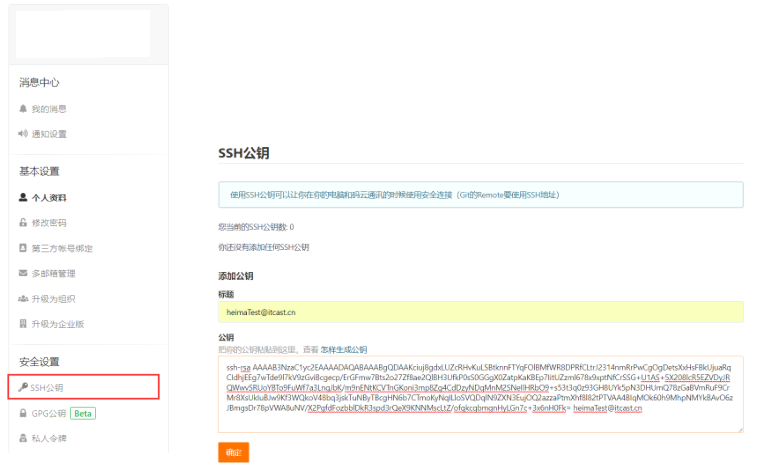Select 升级为组织 in the sidebar

point(53,299)
